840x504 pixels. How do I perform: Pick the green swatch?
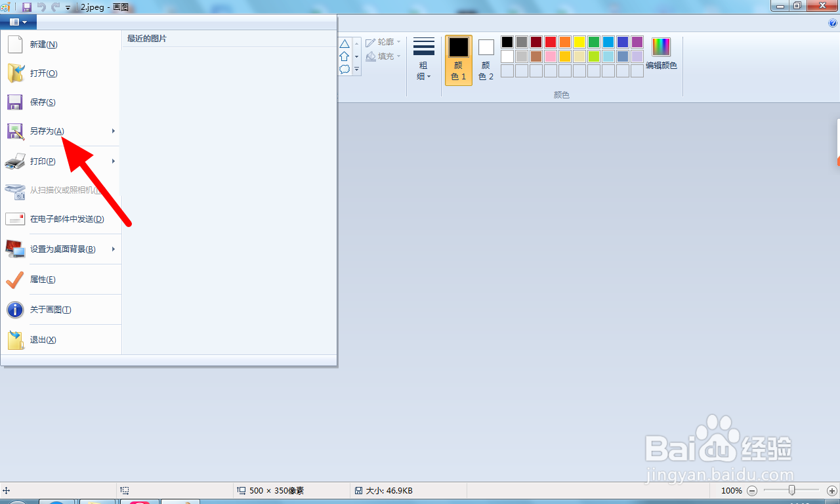[x=594, y=42]
